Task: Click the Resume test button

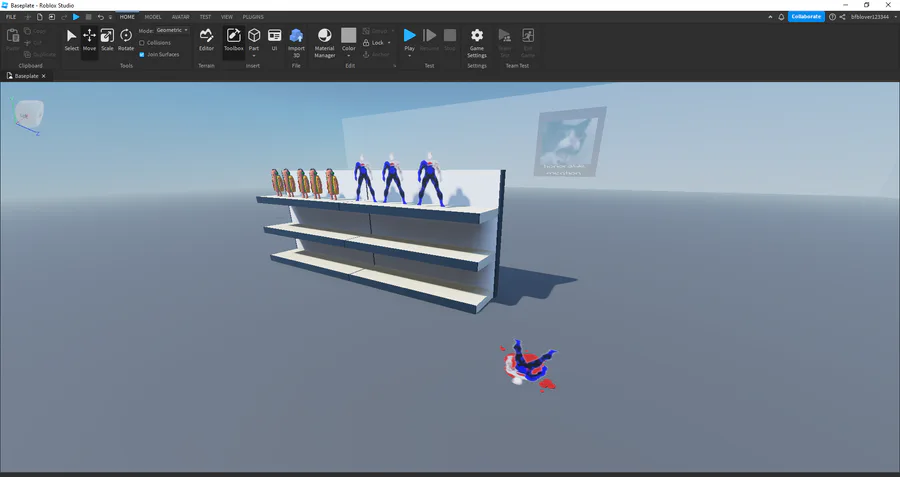Action: [429, 36]
